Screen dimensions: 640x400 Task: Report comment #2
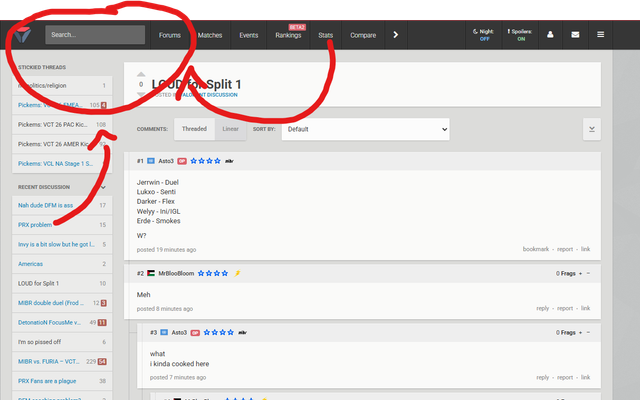pyautogui.click(x=565, y=308)
